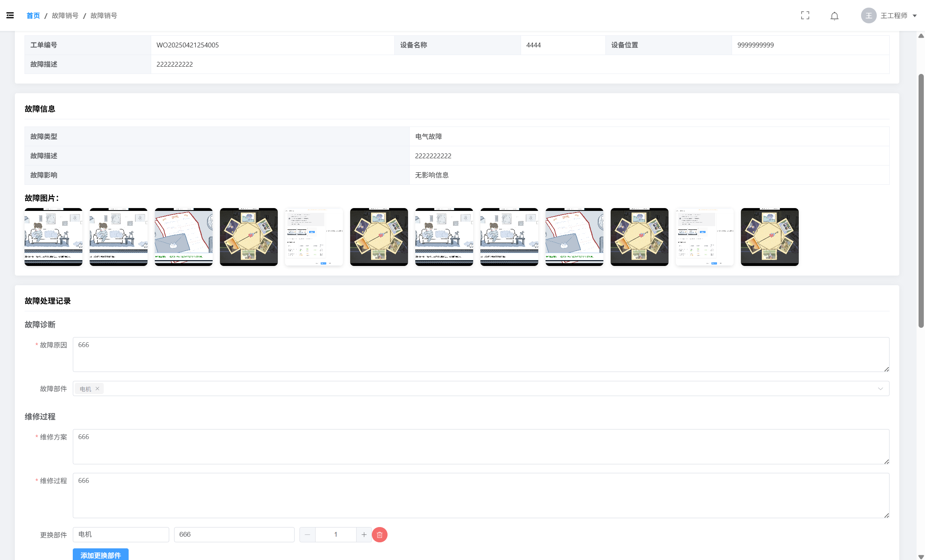This screenshot has width=925, height=560.
Task: Open the notification bell
Action: click(834, 16)
